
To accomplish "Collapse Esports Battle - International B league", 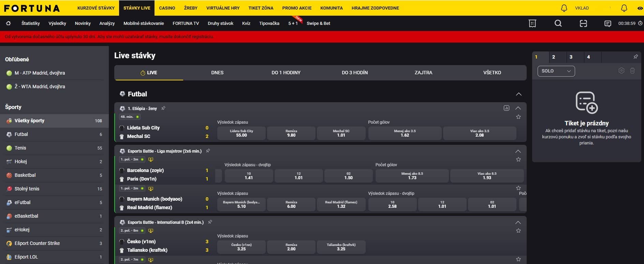I will pyautogui.click(x=518, y=222).
